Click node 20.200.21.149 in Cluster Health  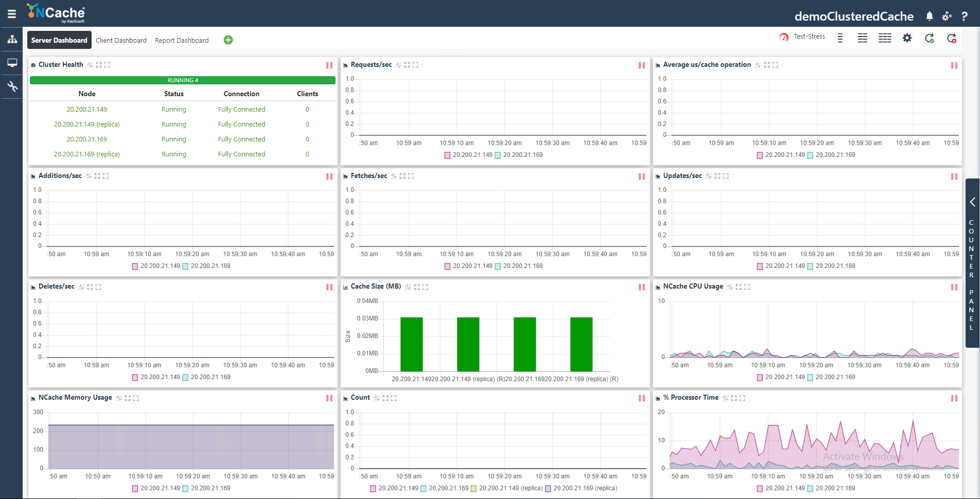point(87,110)
